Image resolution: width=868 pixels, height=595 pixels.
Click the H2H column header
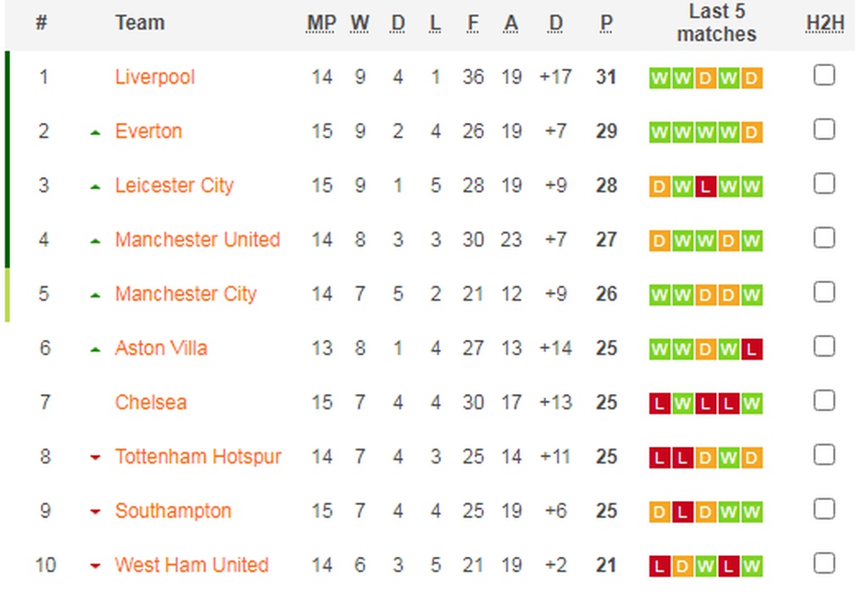click(824, 23)
